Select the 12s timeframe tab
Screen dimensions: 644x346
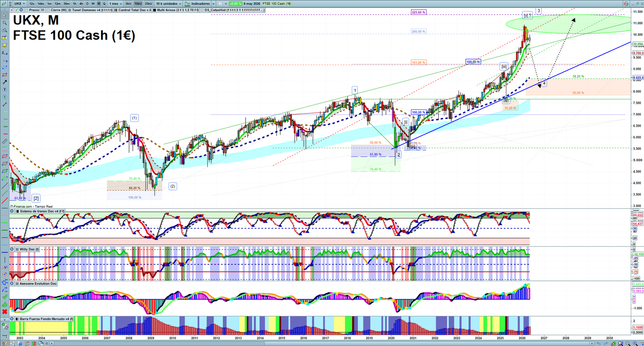(x=32, y=4)
